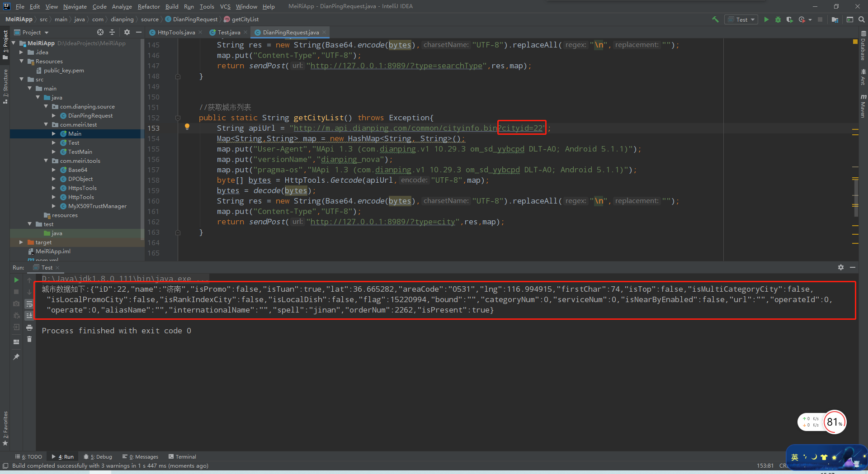Run the Test configuration with green arrow
This screenshot has width=868, height=474.
(x=766, y=19)
